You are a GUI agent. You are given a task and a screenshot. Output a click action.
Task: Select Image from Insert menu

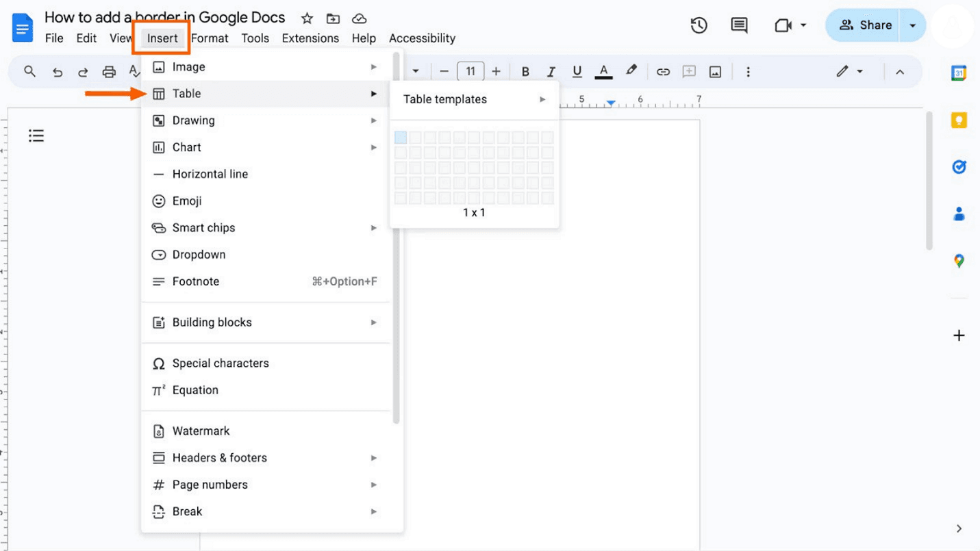[x=266, y=67]
